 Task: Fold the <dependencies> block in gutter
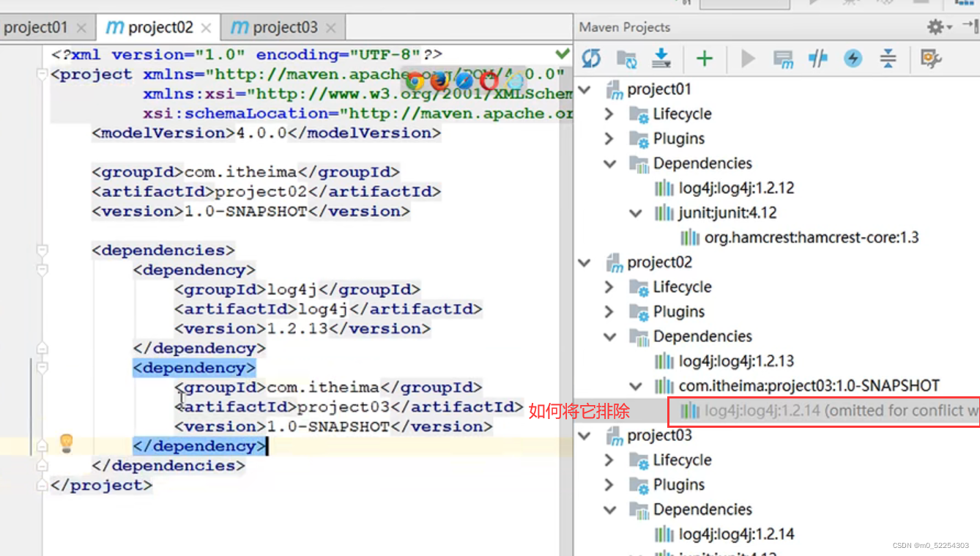point(42,251)
